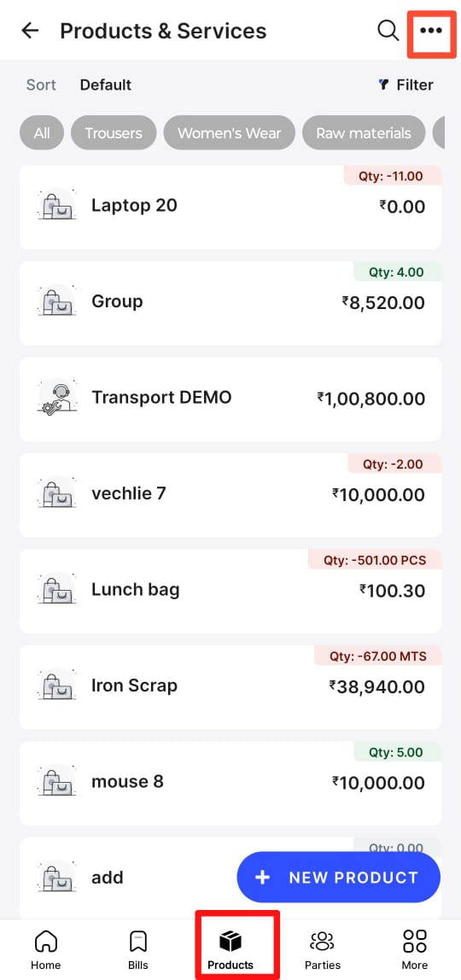Select the Raw materials category chip
Image resolution: width=461 pixels, height=980 pixels.
tap(364, 133)
